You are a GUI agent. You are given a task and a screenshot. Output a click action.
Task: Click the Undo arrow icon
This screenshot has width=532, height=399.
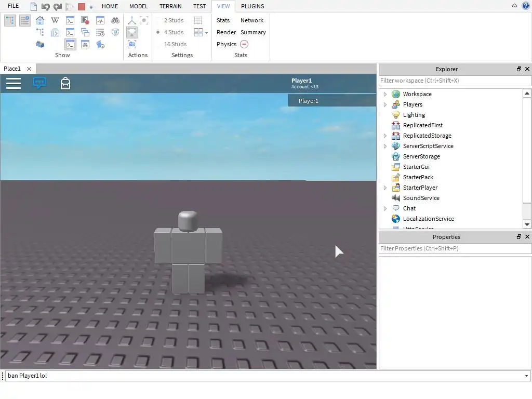click(x=45, y=6)
